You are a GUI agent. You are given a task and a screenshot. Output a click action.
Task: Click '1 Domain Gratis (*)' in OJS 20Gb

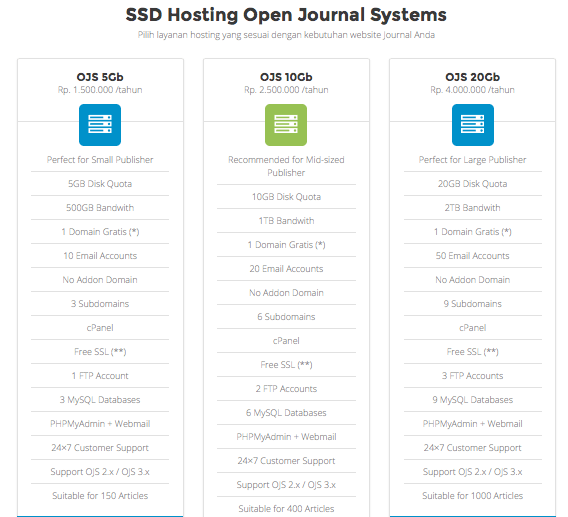473,232
